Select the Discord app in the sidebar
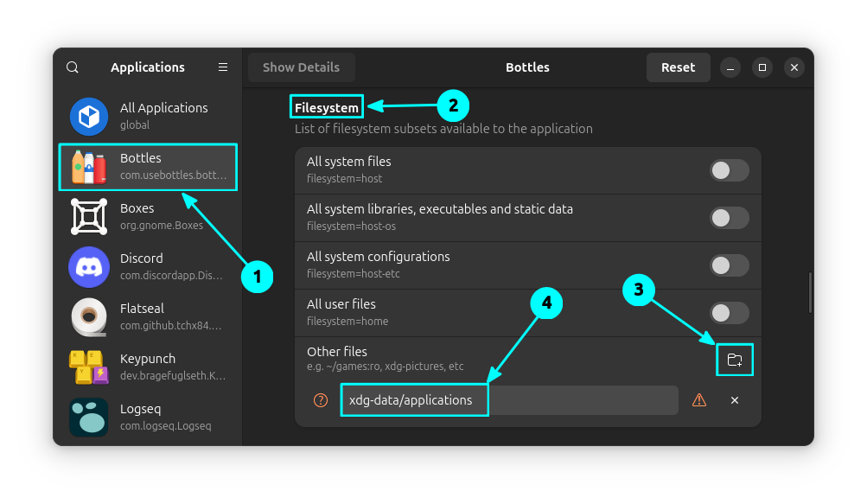This screenshot has width=867, height=504. click(x=147, y=267)
